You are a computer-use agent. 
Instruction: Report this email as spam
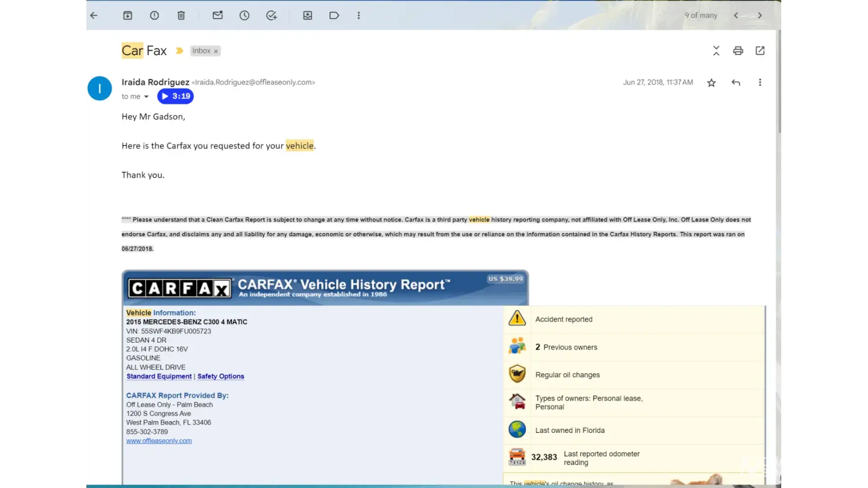point(154,16)
